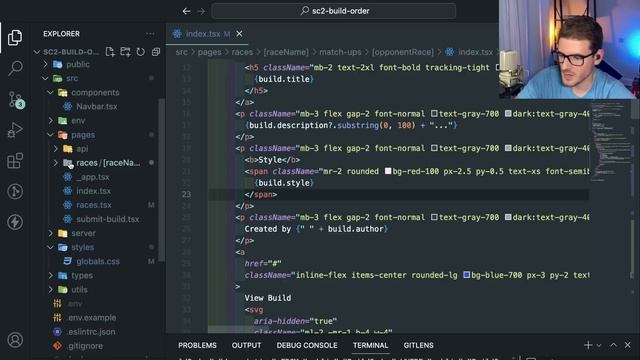Open the .env file
This screenshot has width=640, height=360.
pos(75,304)
